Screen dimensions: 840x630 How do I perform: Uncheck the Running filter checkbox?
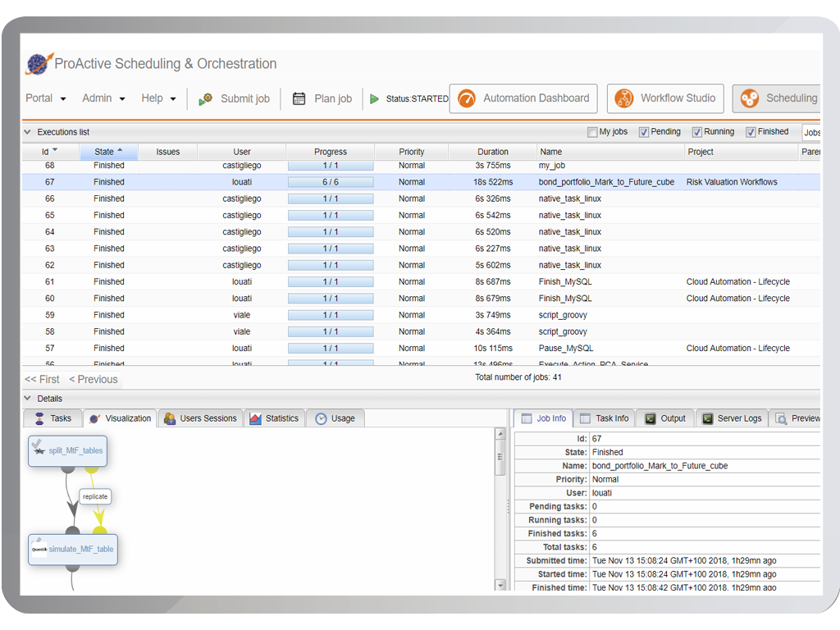click(696, 132)
